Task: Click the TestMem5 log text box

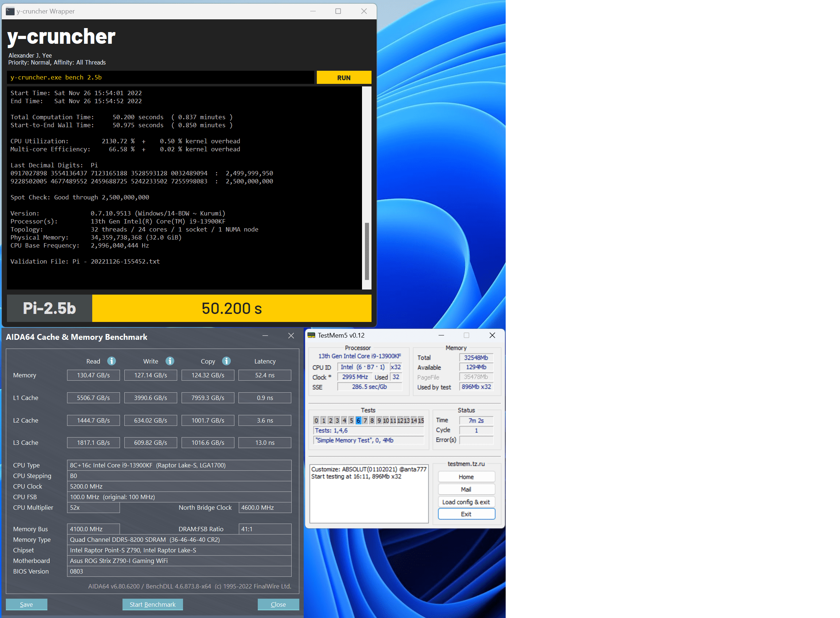Action: click(x=369, y=493)
